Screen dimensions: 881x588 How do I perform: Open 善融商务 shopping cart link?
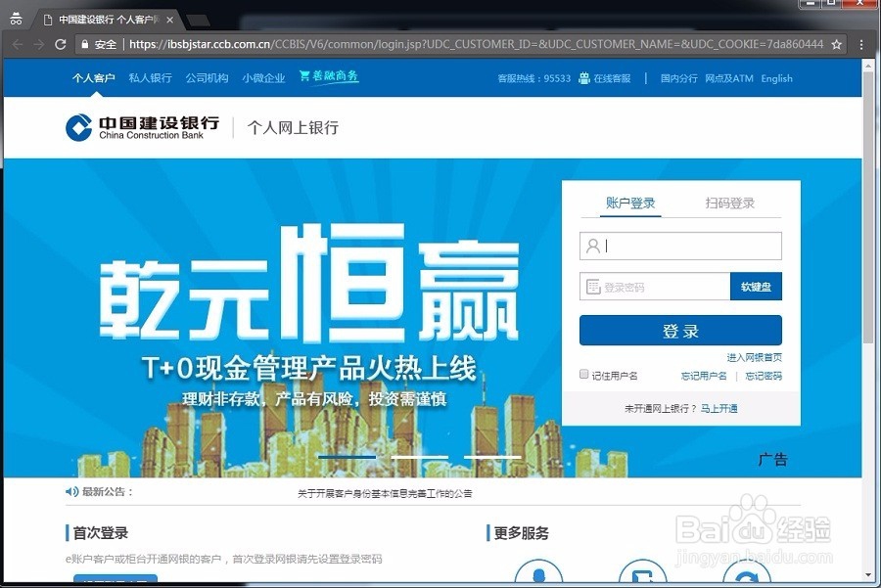pyautogui.click(x=329, y=76)
